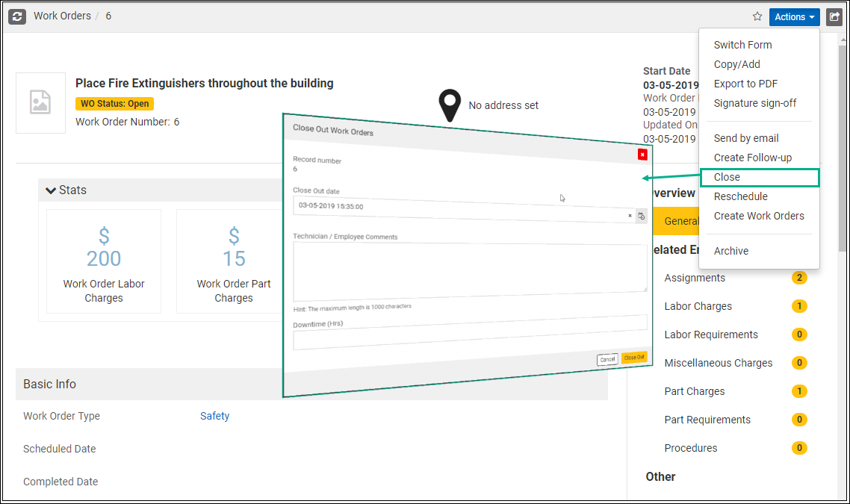Close the Close Out Work Orders dialog
This screenshot has height=504, width=850.
click(x=642, y=155)
